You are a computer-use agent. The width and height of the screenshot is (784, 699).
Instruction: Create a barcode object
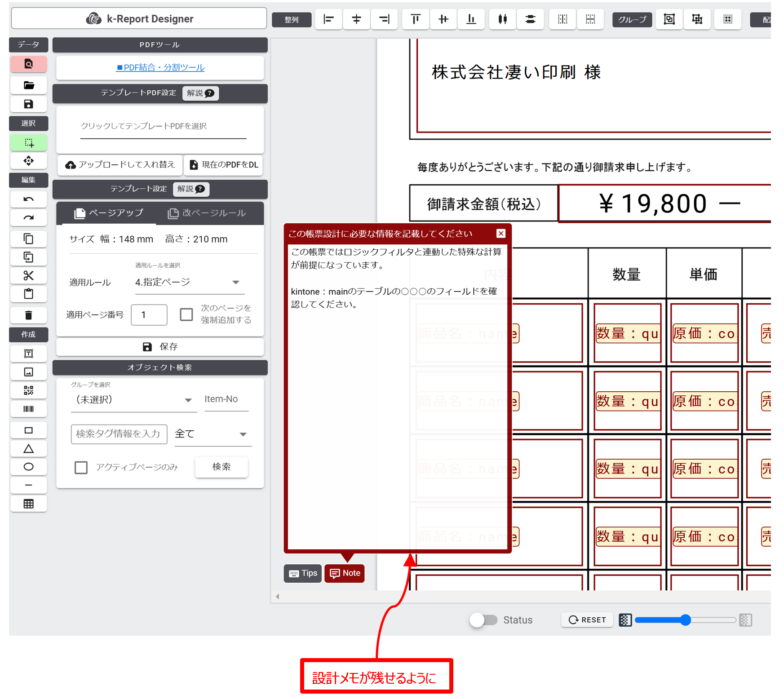pyautogui.click(x=28, y=409)
